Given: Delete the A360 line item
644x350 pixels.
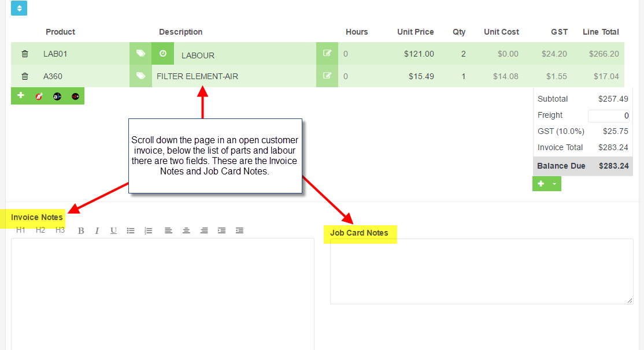Looking at the screenshot, I should (x=25, y=76).
